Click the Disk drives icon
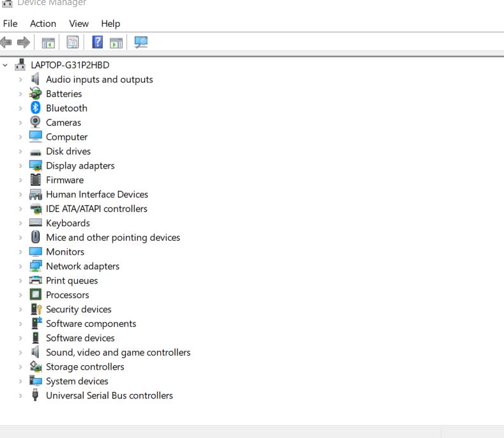504x438 pixels. click(35, 153)
